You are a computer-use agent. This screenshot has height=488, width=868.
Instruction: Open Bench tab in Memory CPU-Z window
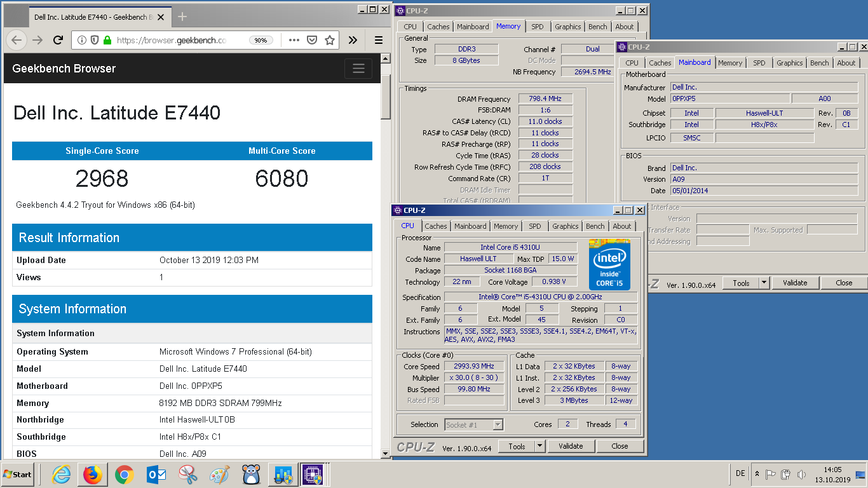coord(598,27)
